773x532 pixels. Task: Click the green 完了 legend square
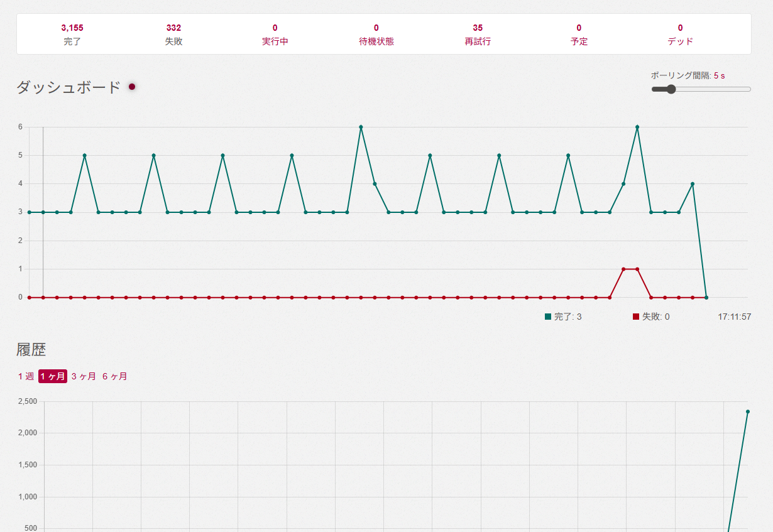[x=548, y=317]
